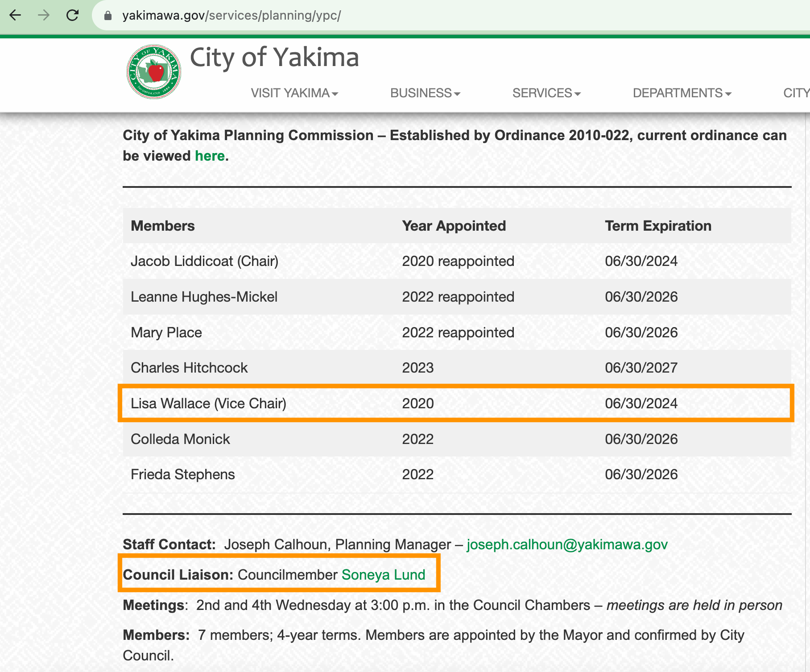810x672 pixels.
Task: Click '2022 reappointed' in Mary Place row
Action: [x=458, y=332]
